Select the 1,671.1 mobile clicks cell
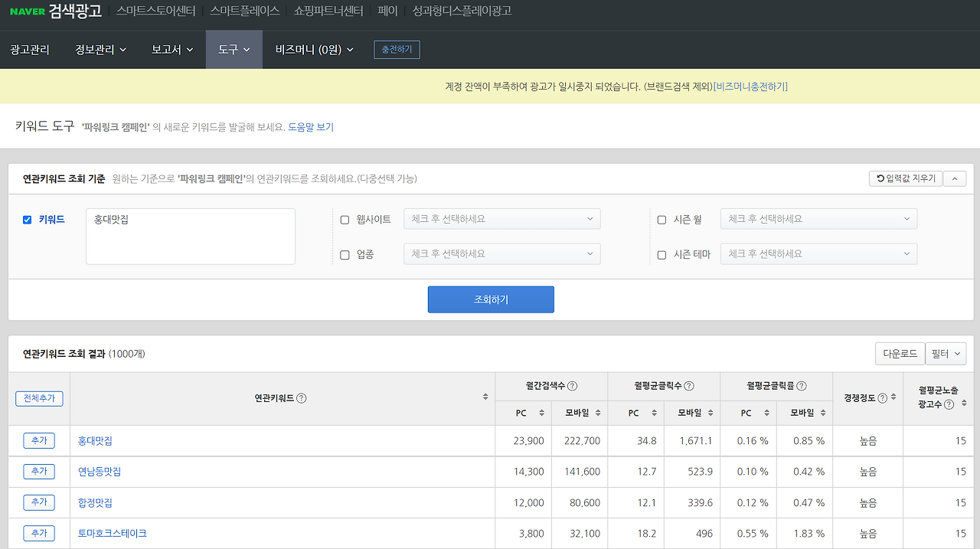 [692, 441]
